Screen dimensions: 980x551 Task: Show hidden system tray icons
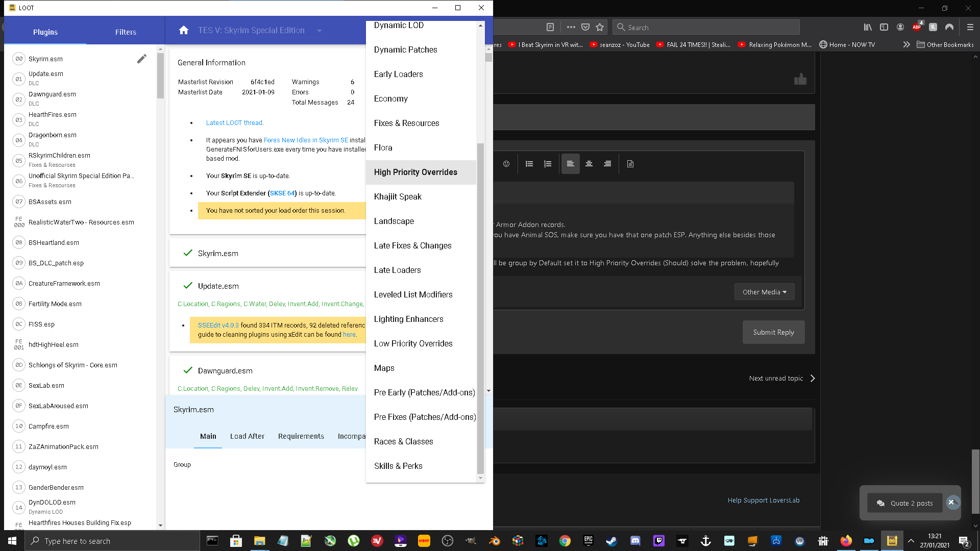click(x=911, y=541)
